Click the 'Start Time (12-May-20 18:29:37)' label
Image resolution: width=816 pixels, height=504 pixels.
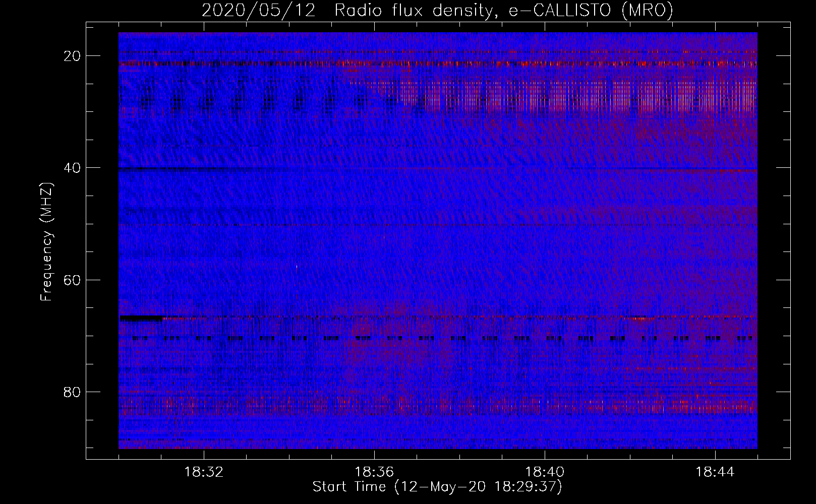[x=437, y=487]
